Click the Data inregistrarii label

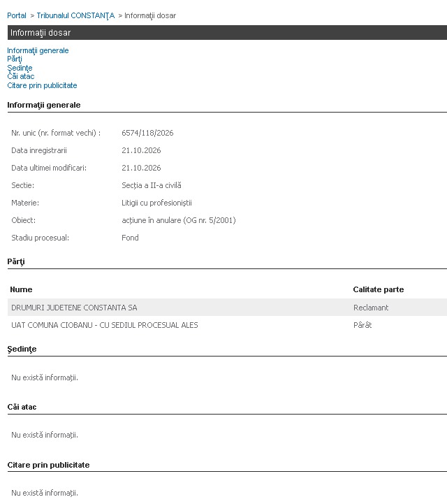pyautogui.click(x=39, y=150)
